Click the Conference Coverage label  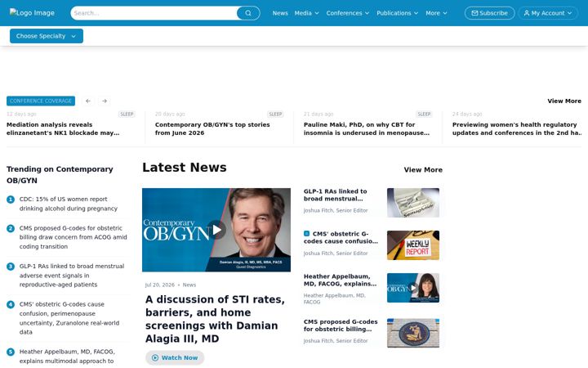click(x=41, y=101)
